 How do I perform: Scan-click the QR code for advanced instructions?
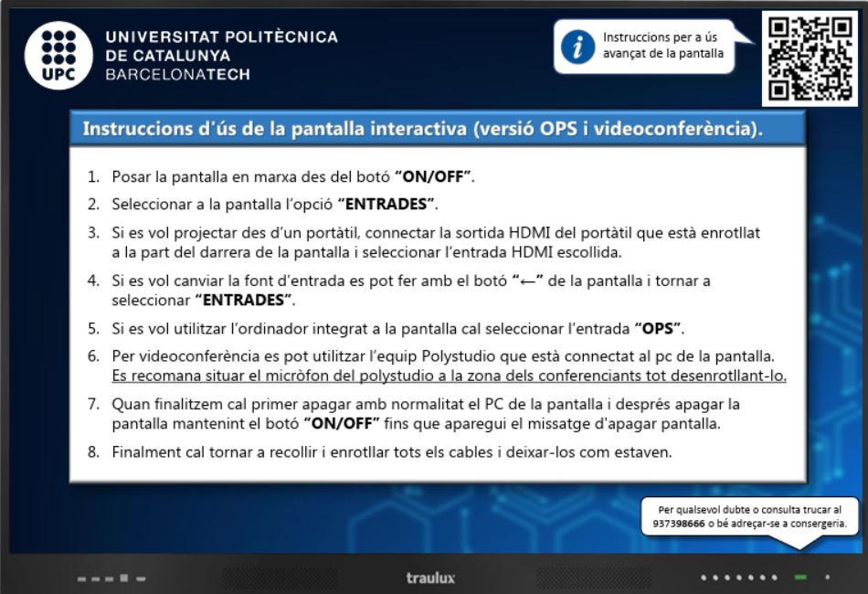coord(808,54)
